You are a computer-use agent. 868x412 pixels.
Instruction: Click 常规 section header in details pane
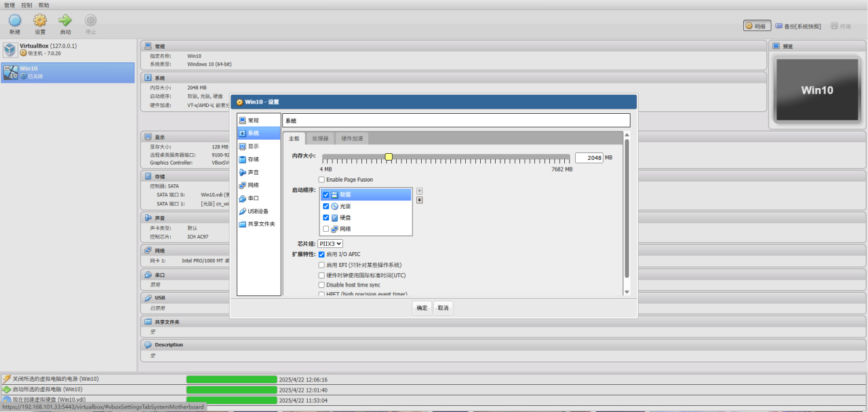pos(453,46)
